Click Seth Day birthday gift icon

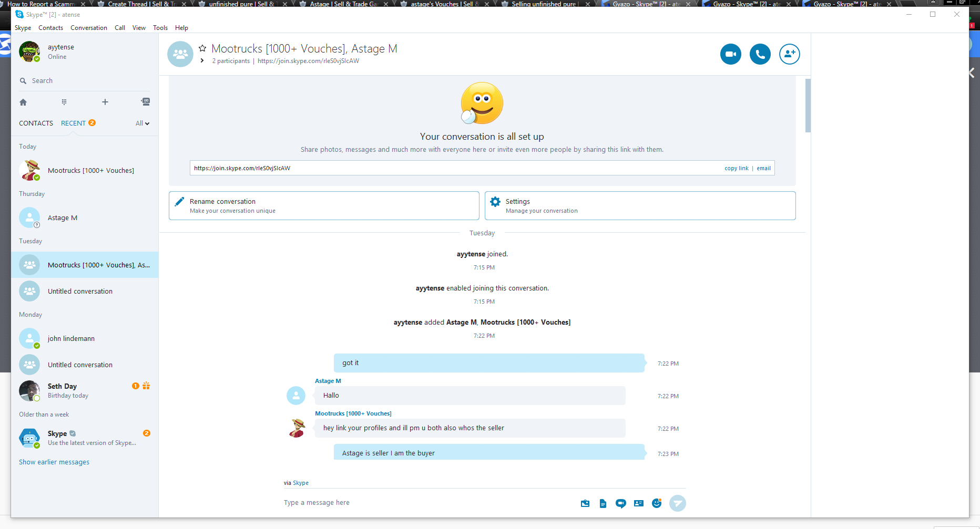coord(146,386)
